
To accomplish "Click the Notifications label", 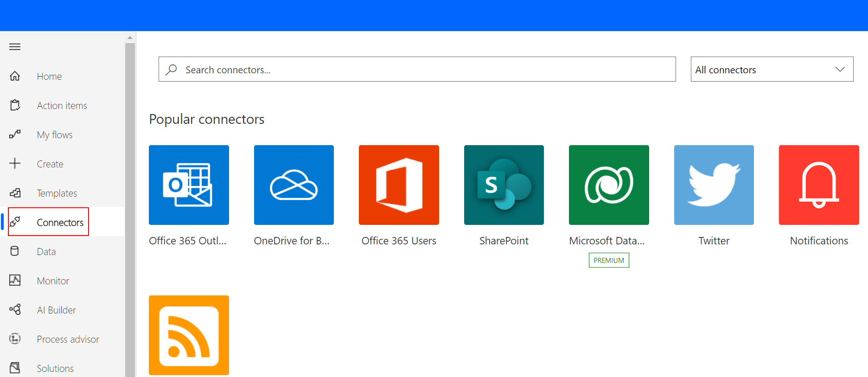I will [819, 241].
